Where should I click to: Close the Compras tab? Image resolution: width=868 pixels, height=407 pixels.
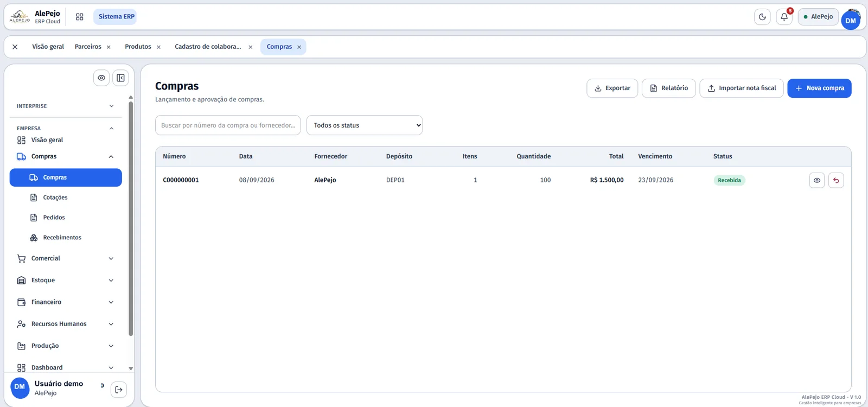(x=299, y=47)
